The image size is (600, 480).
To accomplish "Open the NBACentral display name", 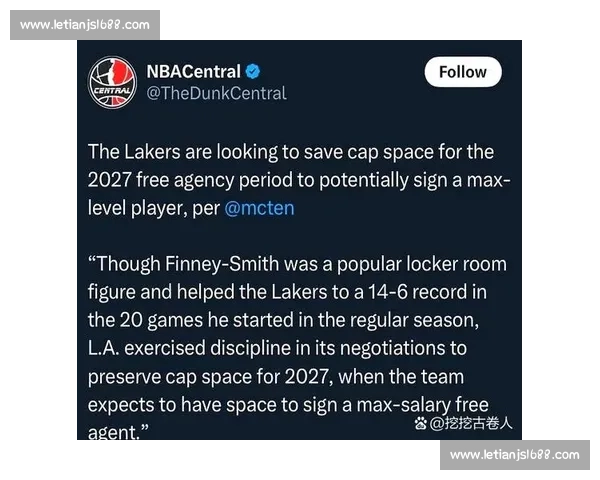I will (x=193, y=71).
